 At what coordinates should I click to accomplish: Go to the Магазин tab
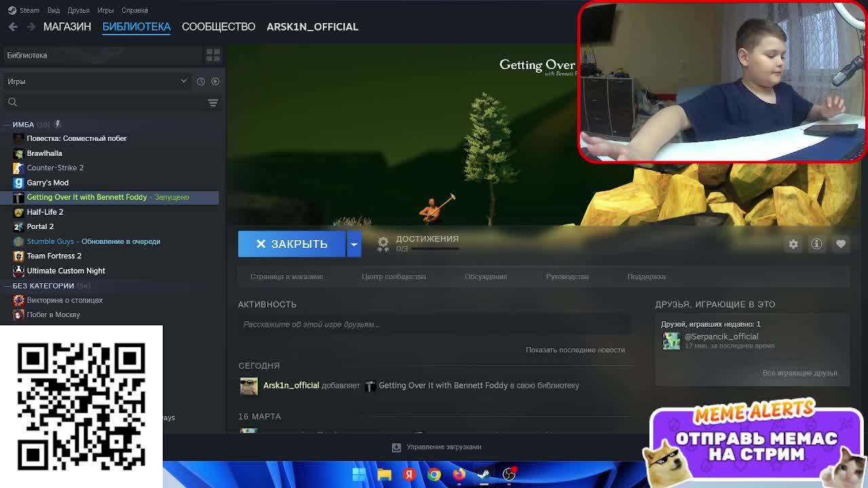pos(67,26)
